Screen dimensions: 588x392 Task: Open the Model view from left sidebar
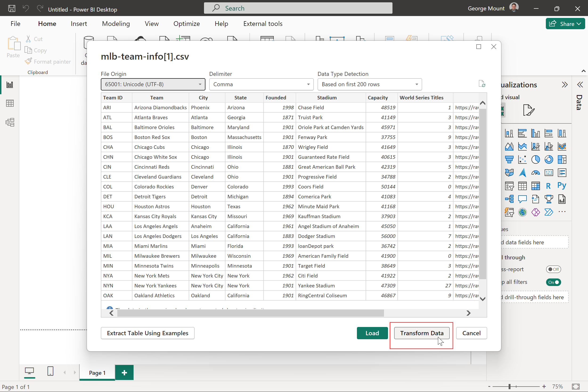click(10, 122)
